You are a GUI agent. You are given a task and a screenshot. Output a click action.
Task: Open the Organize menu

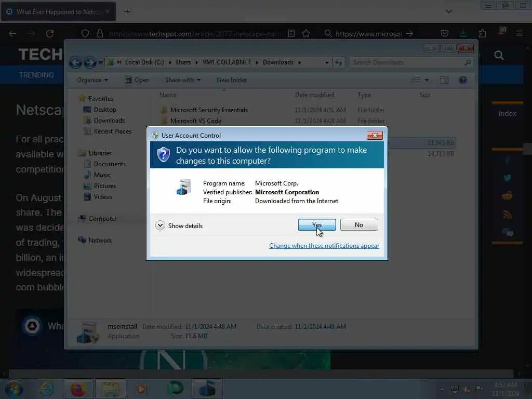[92, 80]
